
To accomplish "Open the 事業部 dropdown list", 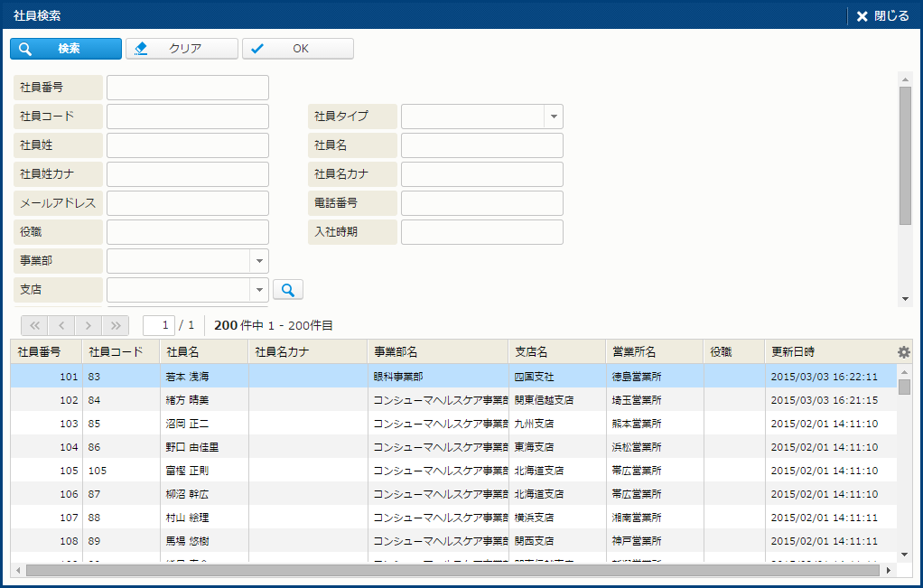I will click(x=258, y=261).
